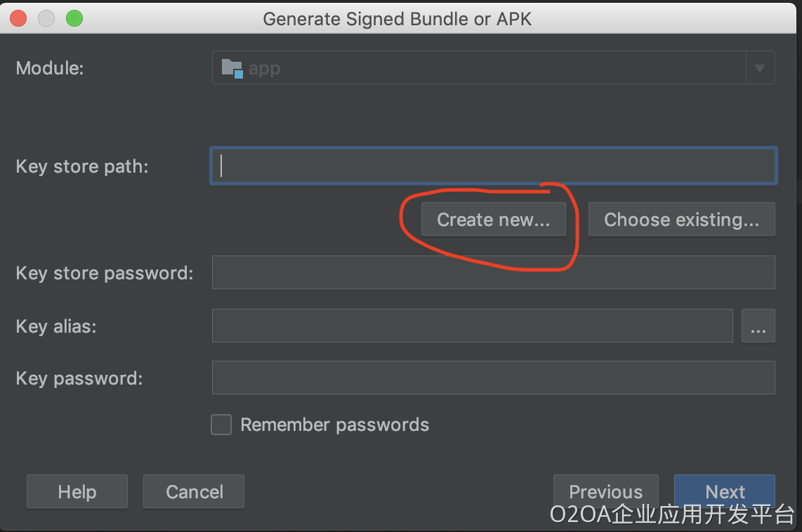Open Help for the signing dialog
This screenshot has width=802, height=532.
point(77,491)
